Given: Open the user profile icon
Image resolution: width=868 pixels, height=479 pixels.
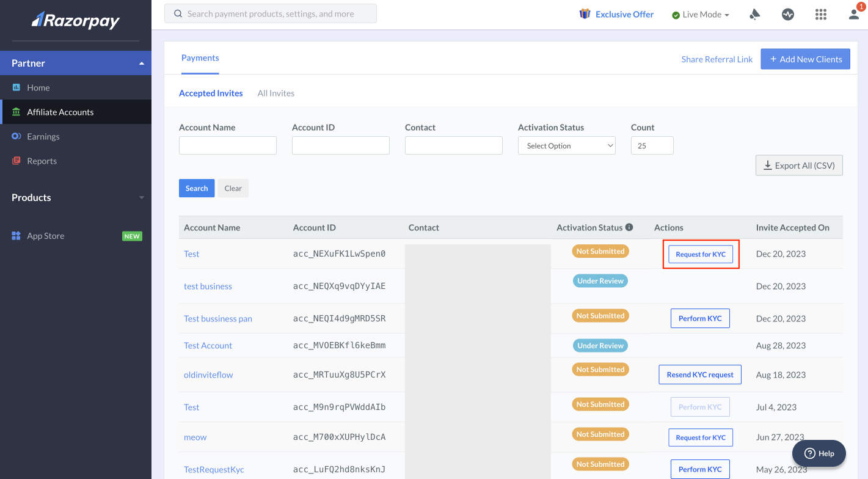Looking at the screenshot, I should 854,14.
